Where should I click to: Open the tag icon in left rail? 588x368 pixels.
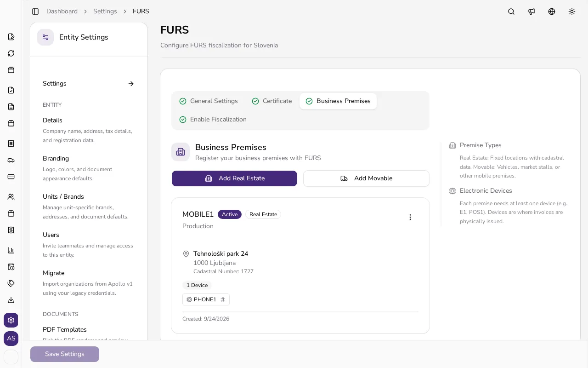11,283
